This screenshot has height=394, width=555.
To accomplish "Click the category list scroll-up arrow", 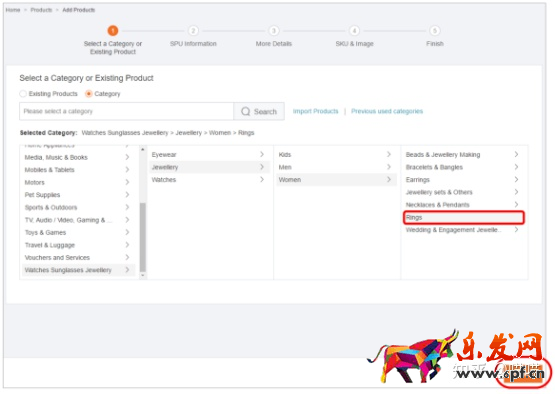I will (x=143, y=149).
